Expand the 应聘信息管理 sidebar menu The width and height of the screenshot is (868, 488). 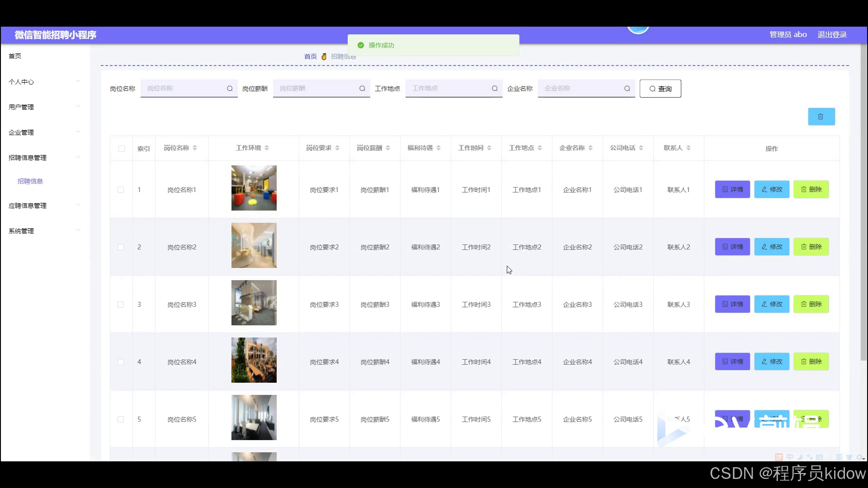click(x=44, y=206)
